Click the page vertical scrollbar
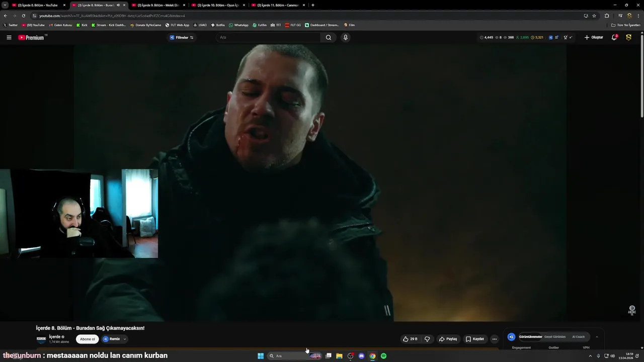Screen dimensions: 644x362 pyautogui.click(x=641, y=75)
